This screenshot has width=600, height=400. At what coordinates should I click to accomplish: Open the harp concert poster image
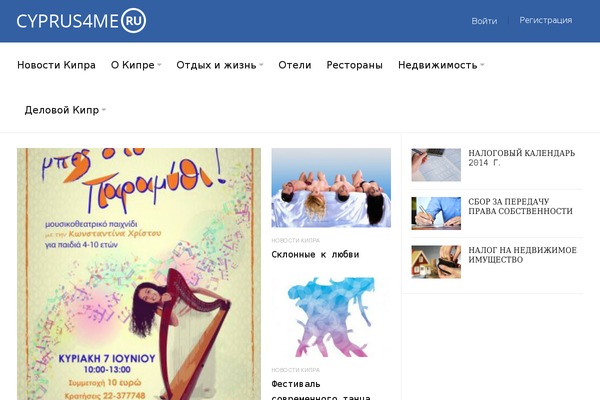pos(139,274)
